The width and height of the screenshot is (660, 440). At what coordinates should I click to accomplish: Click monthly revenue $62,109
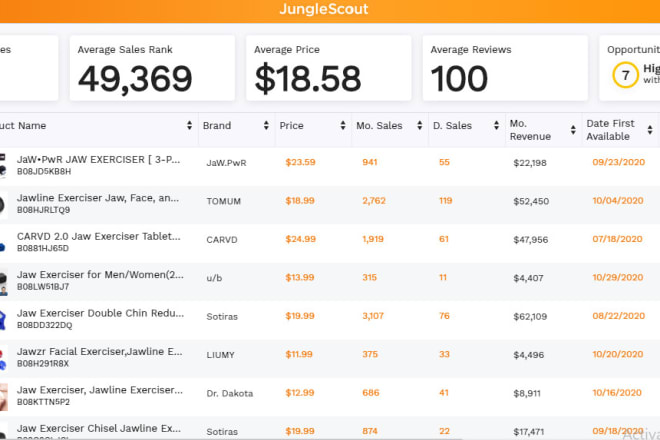[530, 317]
